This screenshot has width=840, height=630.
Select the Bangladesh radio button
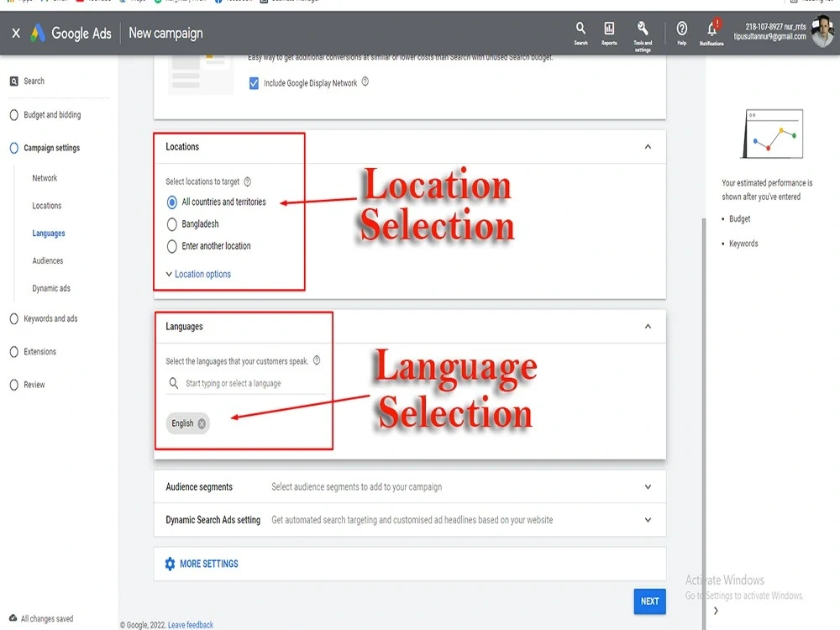coord(172,224)
